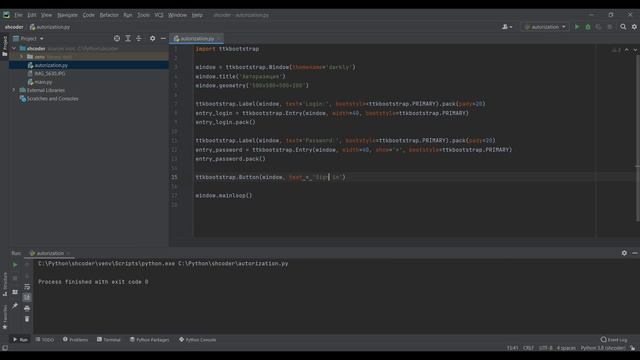This screenshot has height=360, width=640.
Task: Open the VCS menu
Action: [159, 15]
